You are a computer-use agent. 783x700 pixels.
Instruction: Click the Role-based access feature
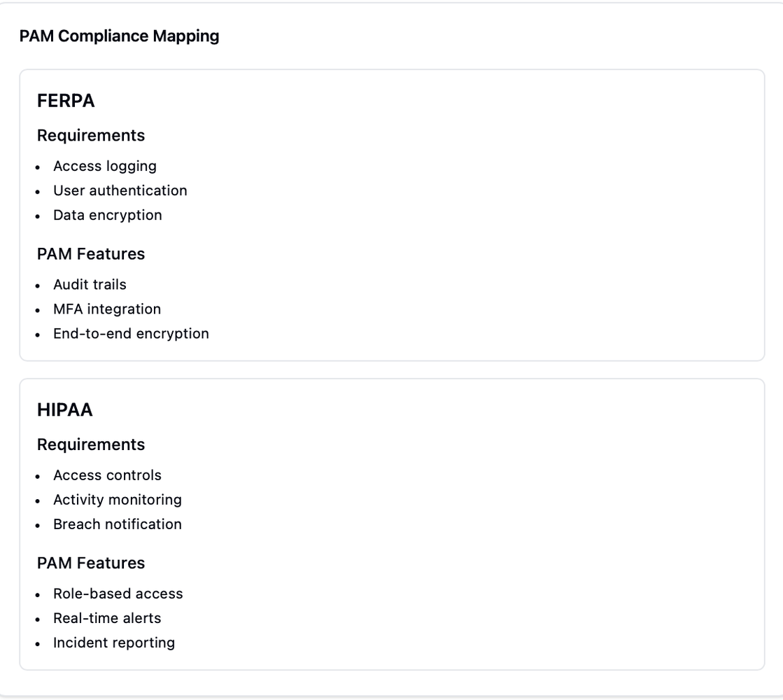click(118, 594)
